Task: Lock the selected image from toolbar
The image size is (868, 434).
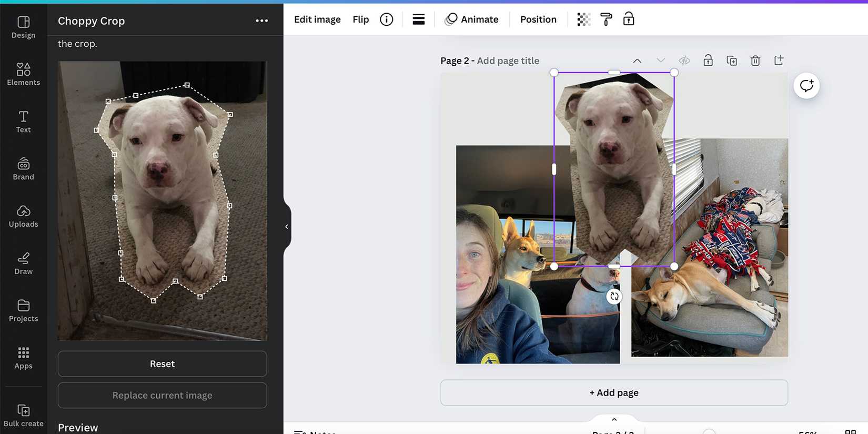Action: coord(629,19)
